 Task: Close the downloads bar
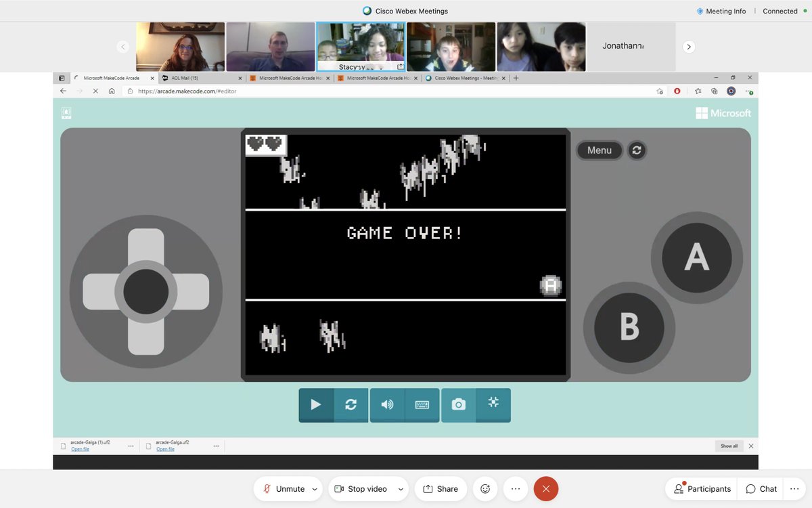tap(751, 446)
